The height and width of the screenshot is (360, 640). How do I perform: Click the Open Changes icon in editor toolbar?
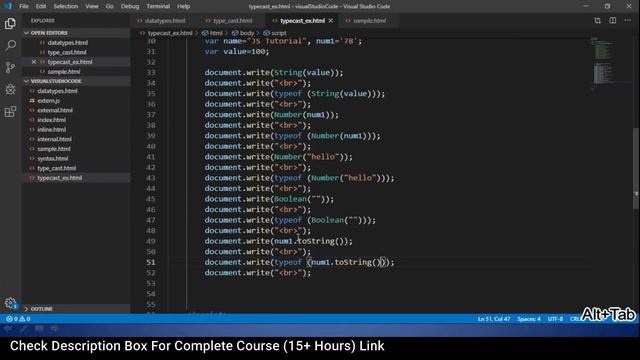point(598,20)
